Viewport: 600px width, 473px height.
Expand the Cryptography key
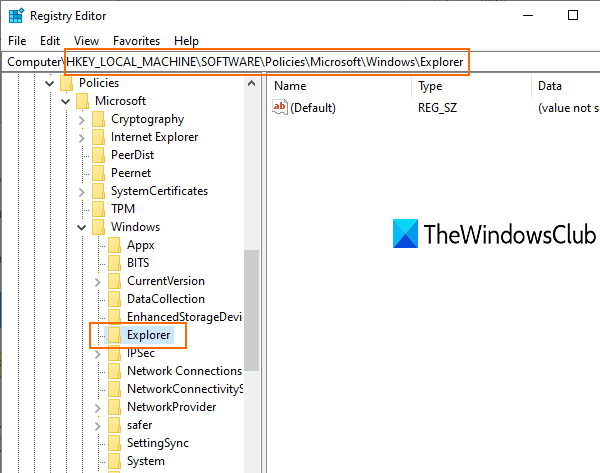point(82,120)
